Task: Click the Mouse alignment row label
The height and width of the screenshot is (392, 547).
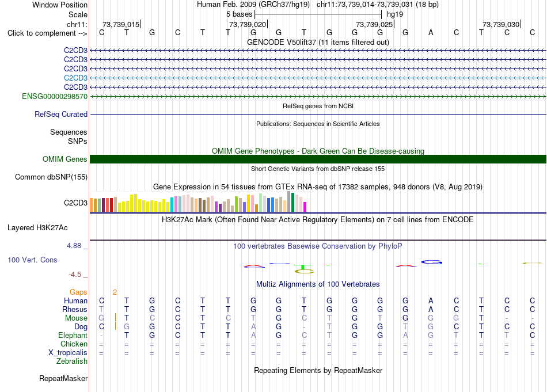Action: pos(76,318)
